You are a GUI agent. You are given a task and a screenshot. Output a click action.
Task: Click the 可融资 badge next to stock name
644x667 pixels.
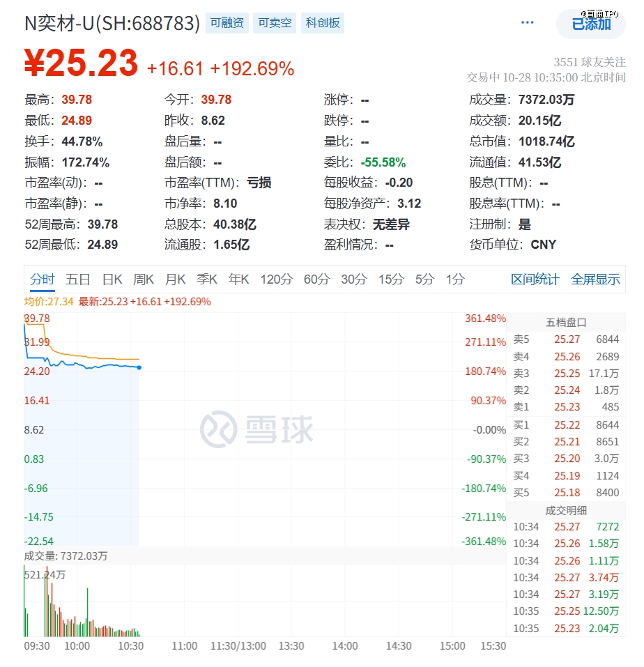click(227, 22)
